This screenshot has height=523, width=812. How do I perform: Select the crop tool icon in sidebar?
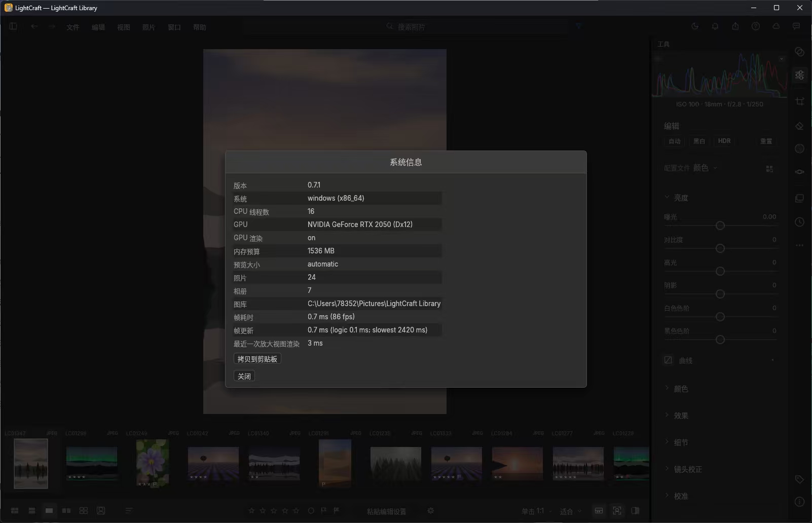pos(799,101)
